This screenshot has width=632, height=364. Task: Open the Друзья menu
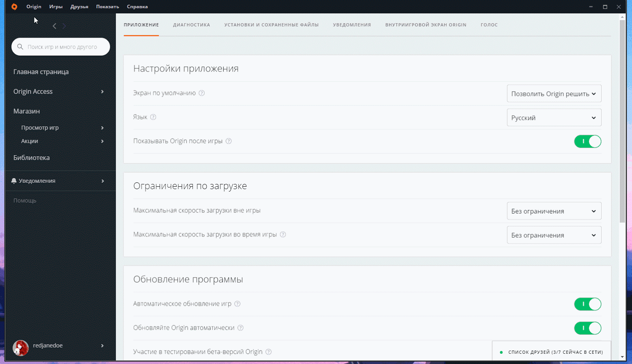(x=79, y=6)
